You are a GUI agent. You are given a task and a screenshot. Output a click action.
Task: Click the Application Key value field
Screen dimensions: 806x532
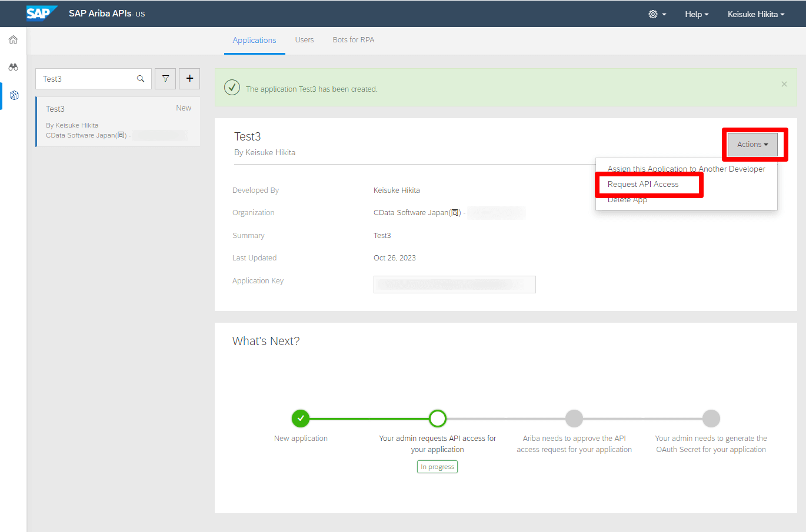point(455,285)
